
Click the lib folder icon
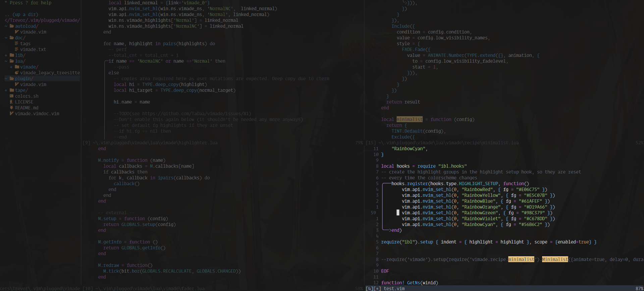point(12,55)
